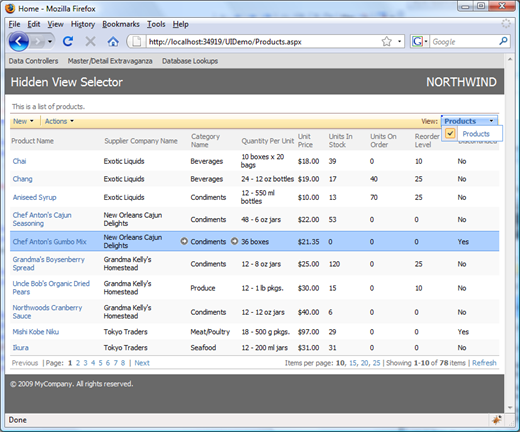Click the Refresh link in the pager
Image resolution: width=520 pixels, height=432 pixels.
tap(484, 363)
